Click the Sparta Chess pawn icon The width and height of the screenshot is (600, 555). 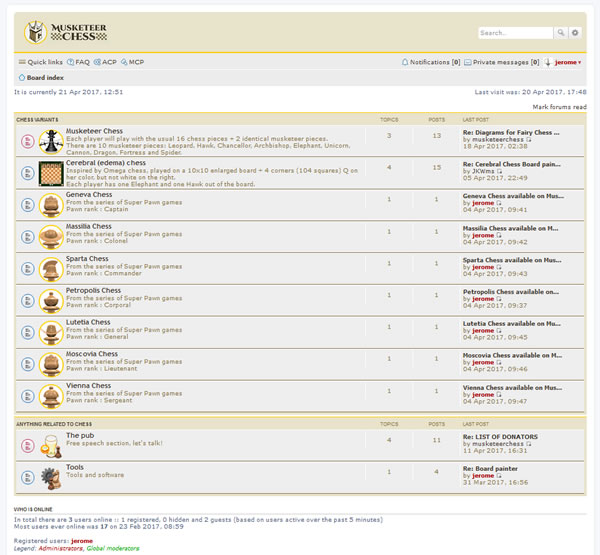tap(50, 267)
